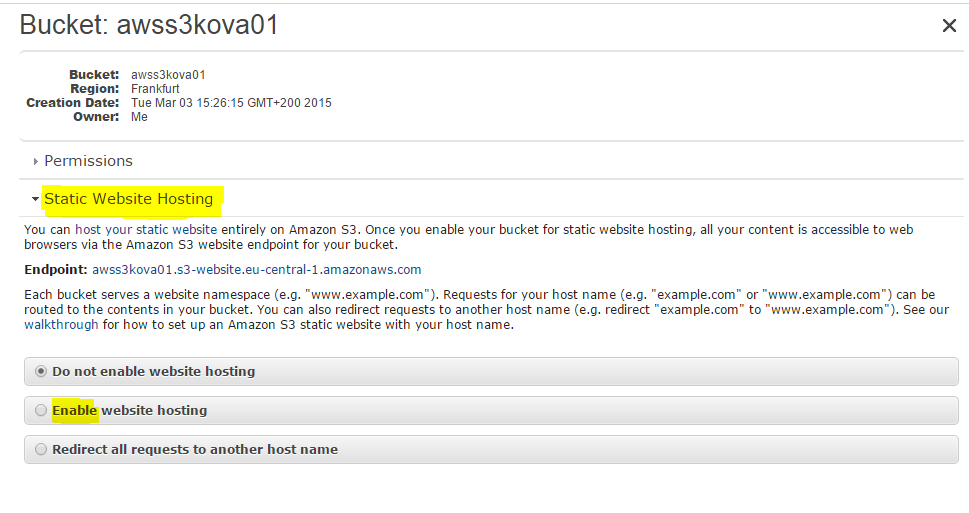Screen dimensions: 969x513
Task: Select 'Enable website hosting' radio button
Action: pos(41,410)
